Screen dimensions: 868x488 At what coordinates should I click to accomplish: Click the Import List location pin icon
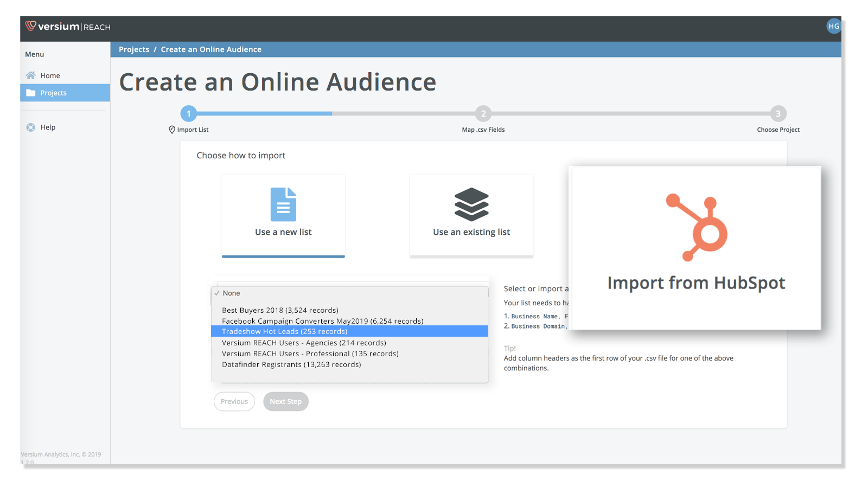pyautogui.click(x=172, y=130)
